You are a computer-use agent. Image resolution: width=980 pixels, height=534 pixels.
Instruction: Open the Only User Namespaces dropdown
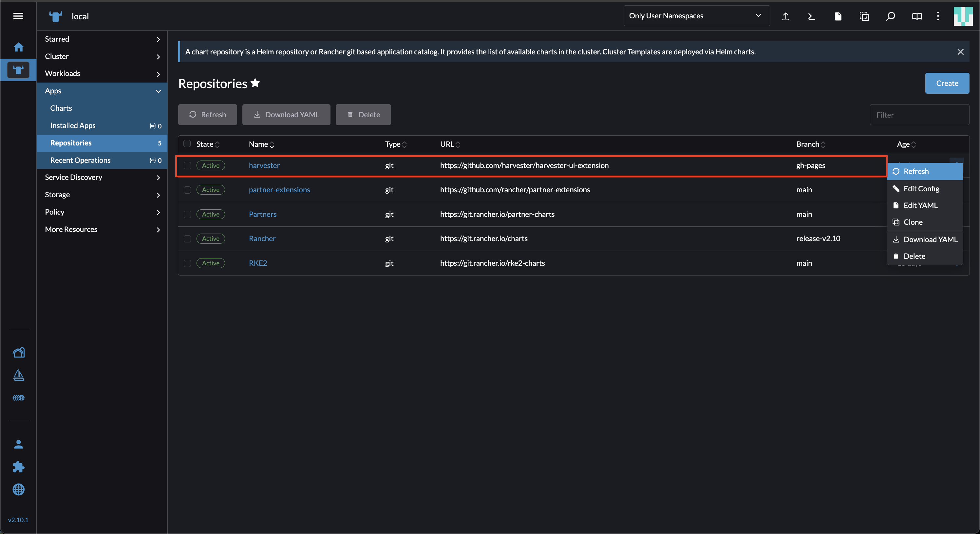pos(696,16)
